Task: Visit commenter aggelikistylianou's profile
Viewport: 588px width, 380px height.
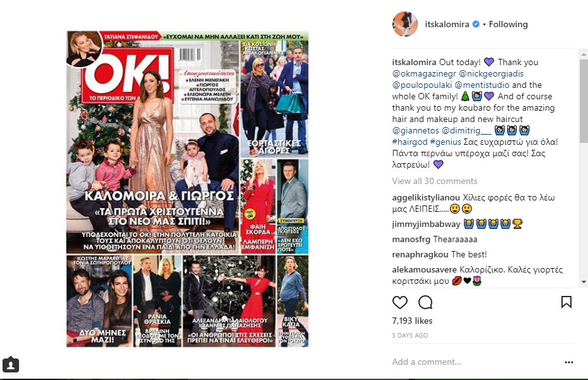Action: coord(426,197)
